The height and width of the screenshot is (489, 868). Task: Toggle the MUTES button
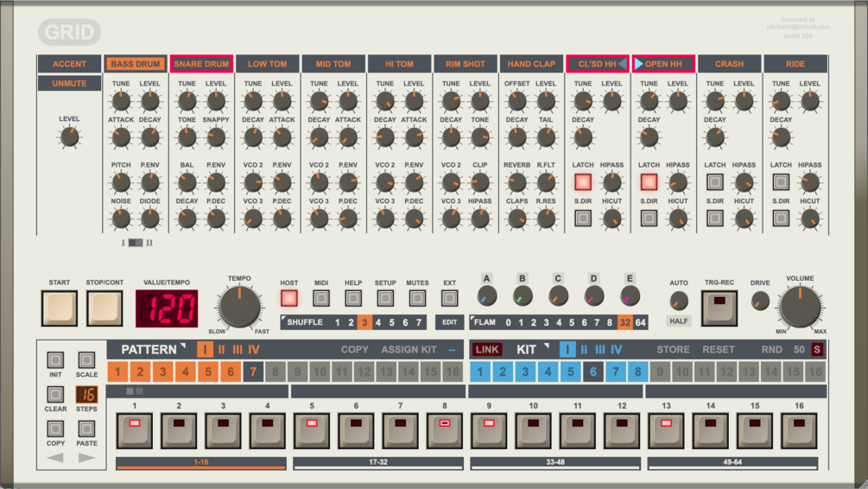417,298
